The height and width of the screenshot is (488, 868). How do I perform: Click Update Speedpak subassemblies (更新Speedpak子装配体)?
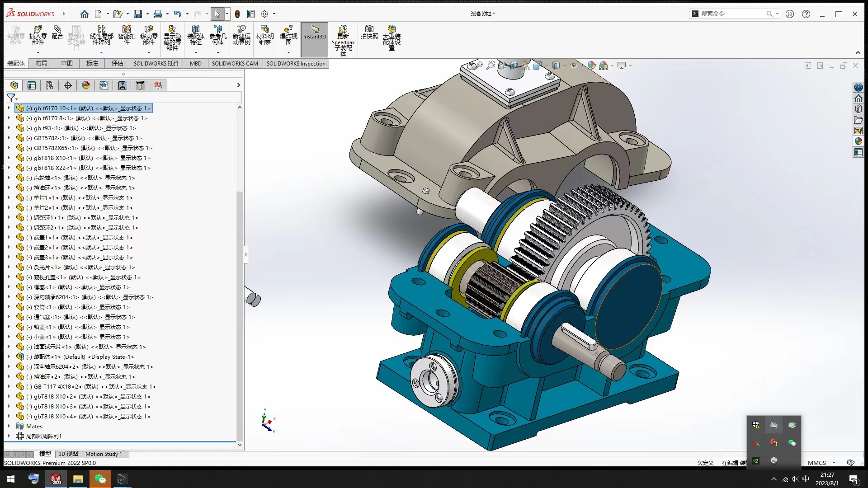343,41
